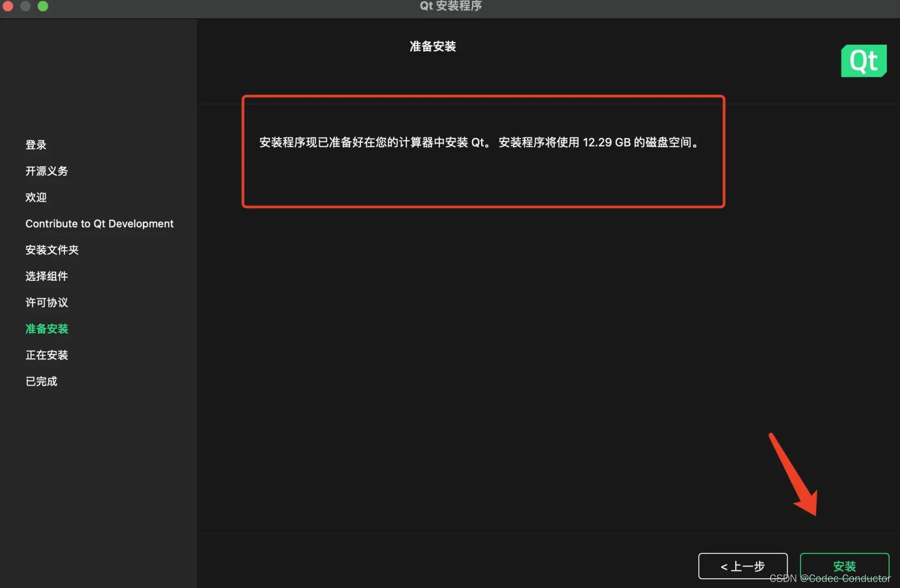Click the grey minimize traffic light button
This screenshot has width=900, height=588.
[x=25, y=6]
